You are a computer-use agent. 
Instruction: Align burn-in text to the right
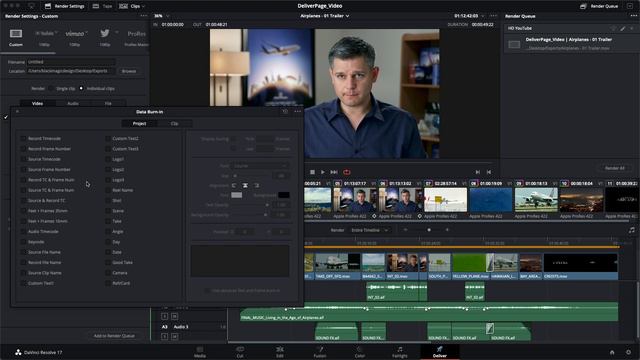point(257,185)
